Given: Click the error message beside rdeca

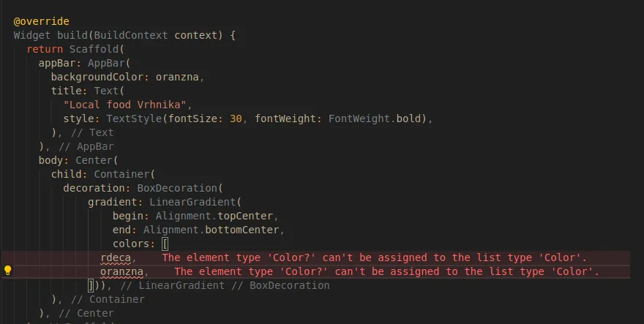Looking at the screenshot, I should pyautogui.click(x=374, y=258).
